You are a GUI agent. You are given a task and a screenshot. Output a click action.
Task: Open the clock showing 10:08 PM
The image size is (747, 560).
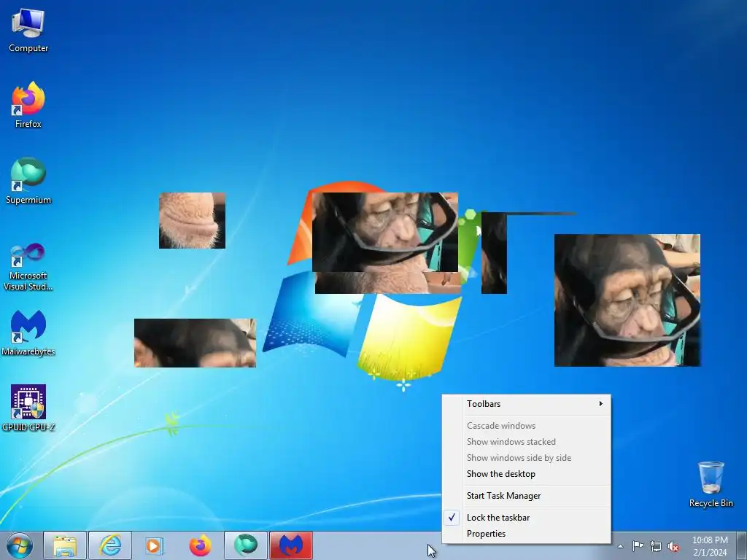click(x=710, y=546)
